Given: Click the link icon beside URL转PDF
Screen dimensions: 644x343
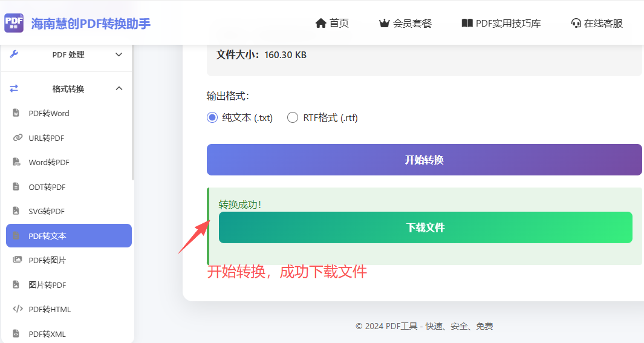Looking at the screenshot, I should coord(18,137).
